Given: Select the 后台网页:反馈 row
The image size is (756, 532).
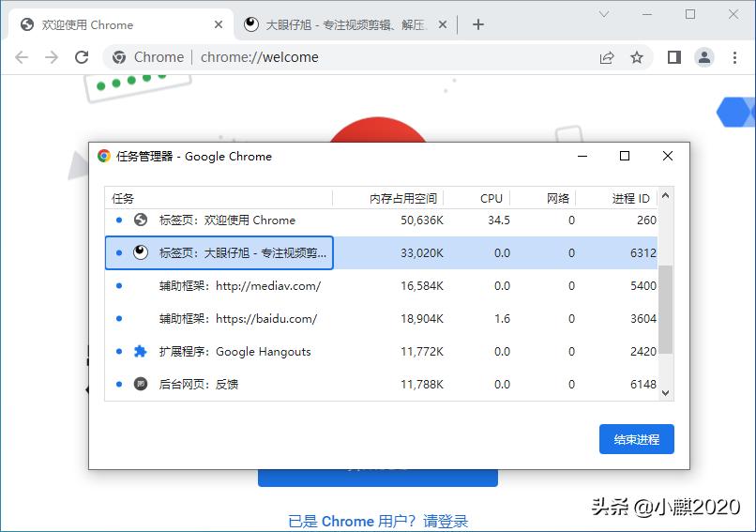Looking at the screenshot, I should (381, 385).
